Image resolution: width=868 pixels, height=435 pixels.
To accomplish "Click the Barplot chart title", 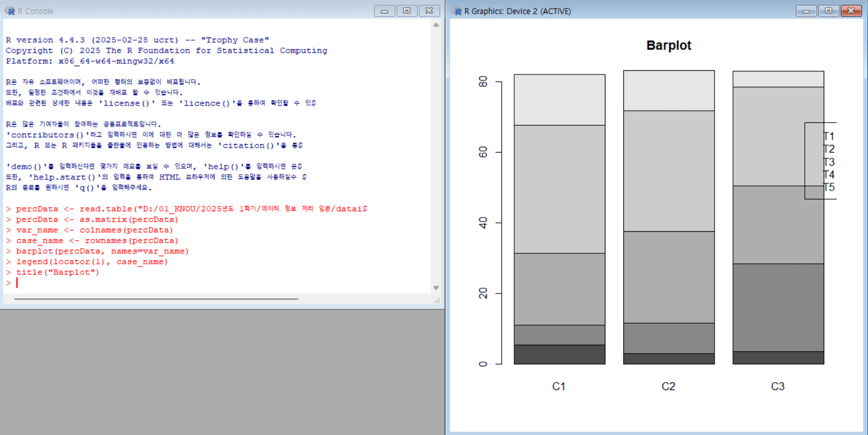I will (x=669, y=45).
